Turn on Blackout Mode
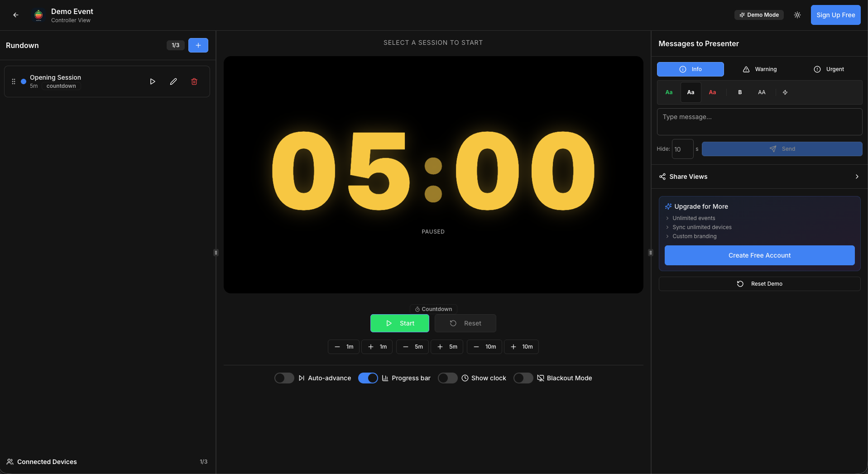Viewport: 868px width, 474px height. pos(523,378)
